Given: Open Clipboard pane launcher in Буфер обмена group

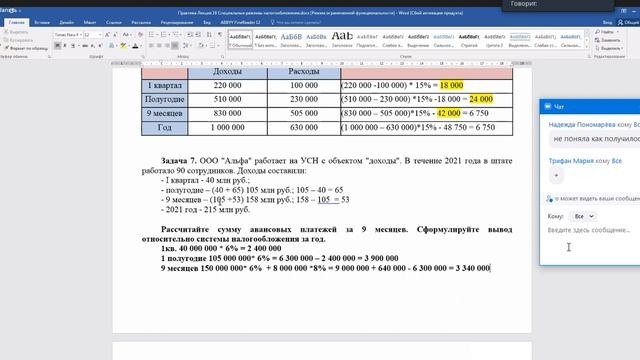Looking at the screenshot, I should [x=49, y=57].
